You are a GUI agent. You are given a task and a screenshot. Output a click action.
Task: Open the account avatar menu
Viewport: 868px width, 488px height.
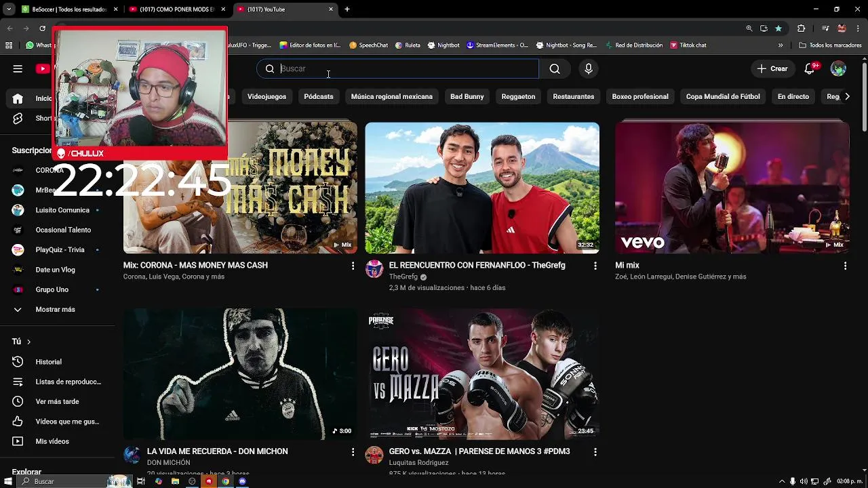tap(839, 68)
